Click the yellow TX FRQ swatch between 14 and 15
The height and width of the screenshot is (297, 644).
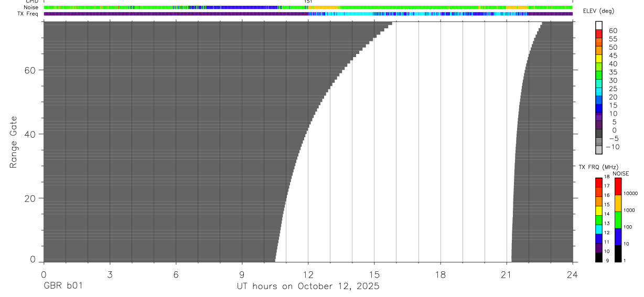[599, 211]
